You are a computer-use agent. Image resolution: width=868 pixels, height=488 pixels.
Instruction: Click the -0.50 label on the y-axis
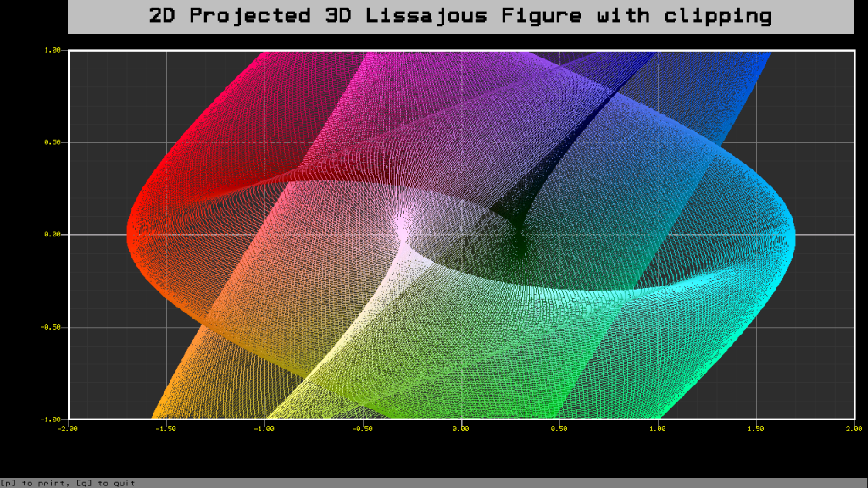(x=51, y=327)
